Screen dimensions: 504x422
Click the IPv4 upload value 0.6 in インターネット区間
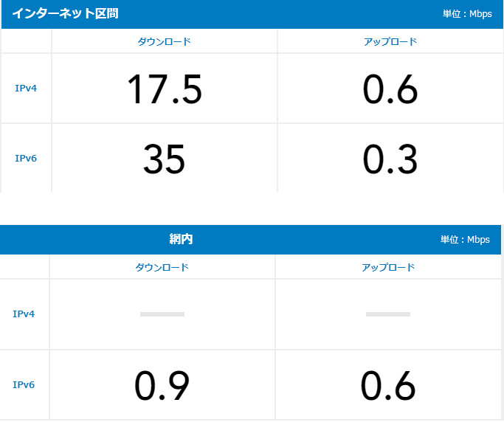coord(390,89)
